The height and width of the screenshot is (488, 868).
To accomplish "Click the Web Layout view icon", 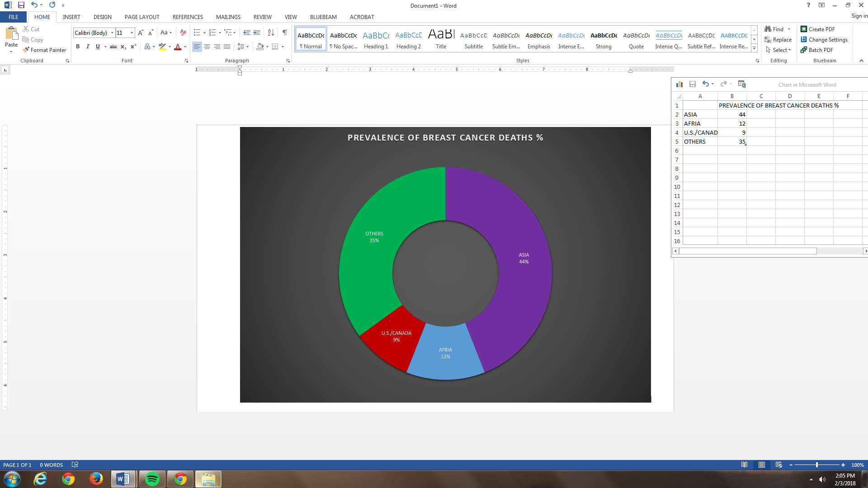I will click(x=778, y=465).
